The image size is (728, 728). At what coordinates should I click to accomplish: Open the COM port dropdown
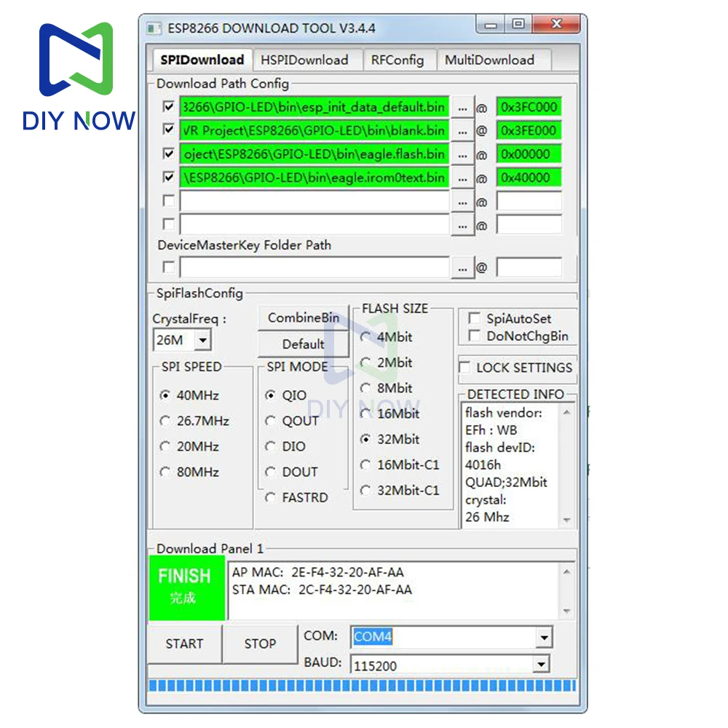point(544,638)
